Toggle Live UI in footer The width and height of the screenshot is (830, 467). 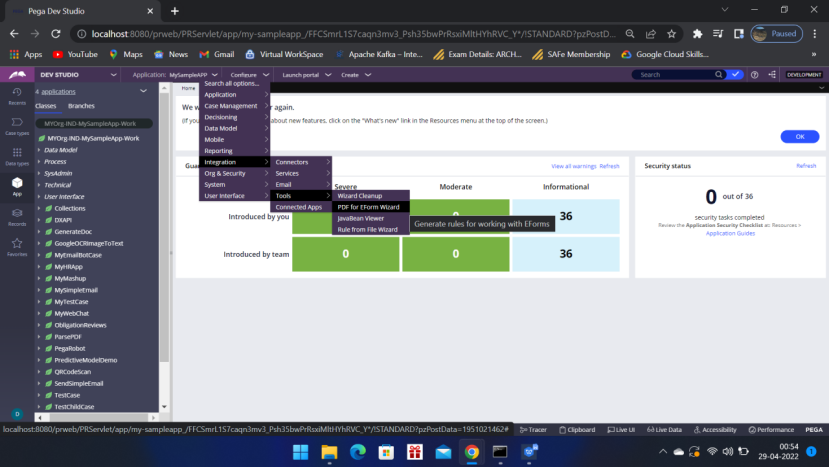621,429
